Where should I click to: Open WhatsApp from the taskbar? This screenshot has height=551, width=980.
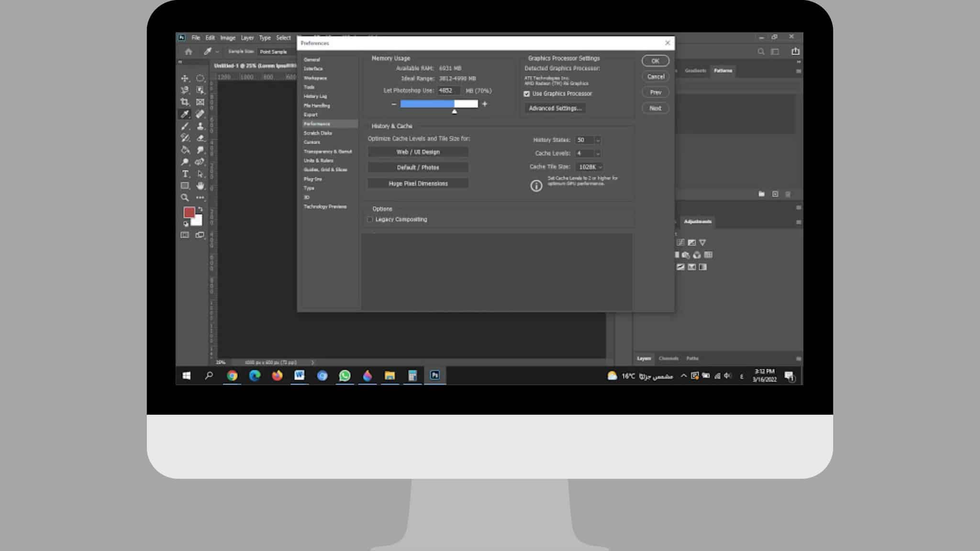click(345, 376)
